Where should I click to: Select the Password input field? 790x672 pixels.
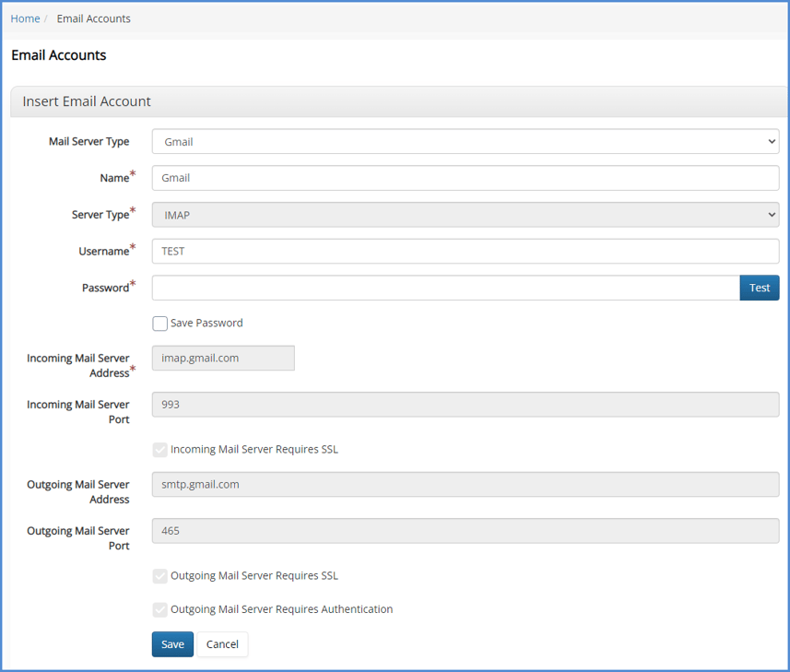pos(445,288)
